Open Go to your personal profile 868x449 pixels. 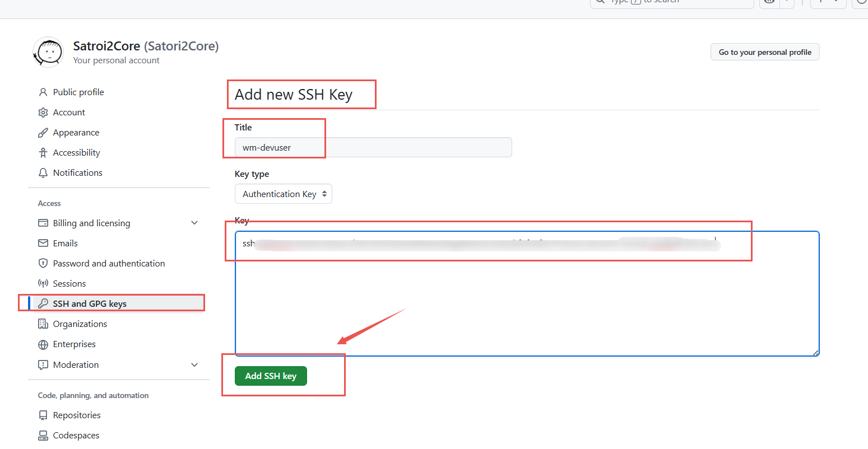point(765,52)
